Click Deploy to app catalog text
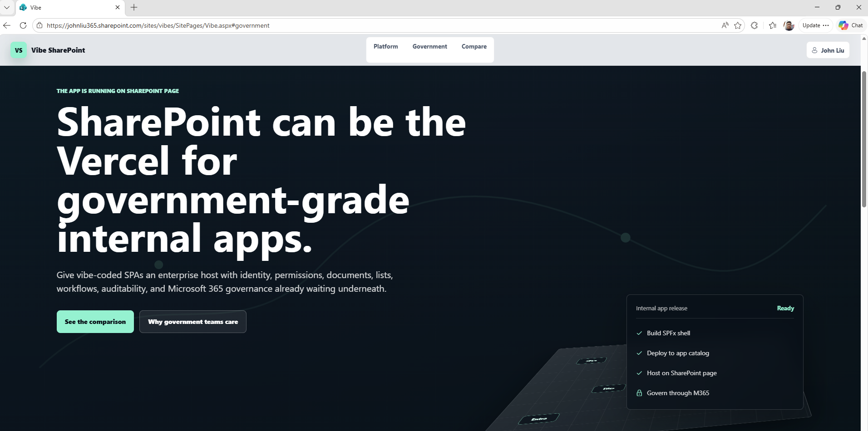This screenshot has width=868, height=431. [x=678, y=353]
